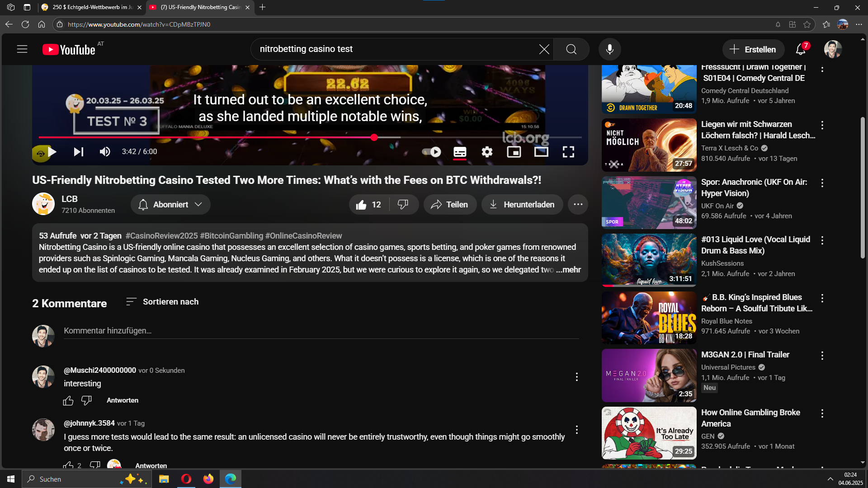Launch Opera from the taskbar
The width and height of the screenshot is (868, 488).
(186, 479)
